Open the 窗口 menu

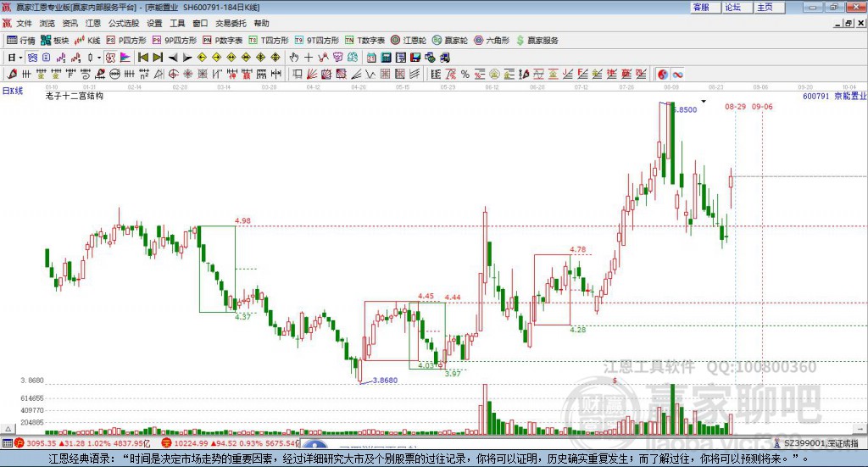[200, 23]
